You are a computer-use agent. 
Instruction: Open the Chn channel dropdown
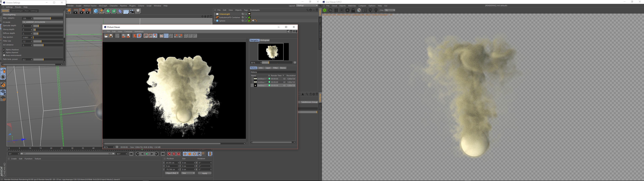tap(390, 10)
